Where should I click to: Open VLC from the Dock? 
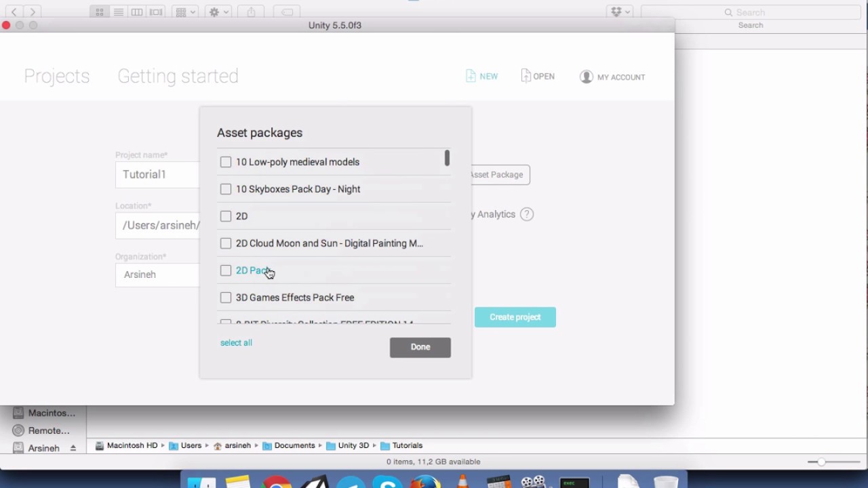click(462, 481)
